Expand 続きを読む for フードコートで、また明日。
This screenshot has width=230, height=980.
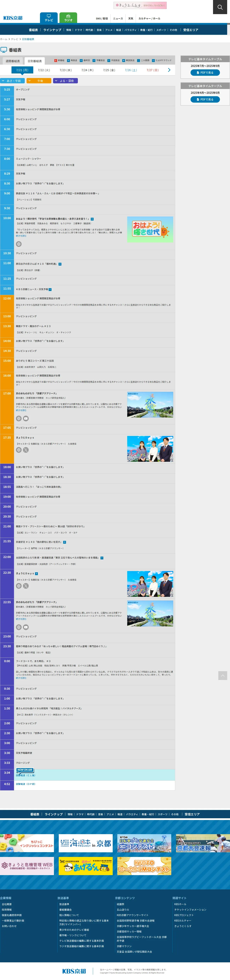pos(21,678)
